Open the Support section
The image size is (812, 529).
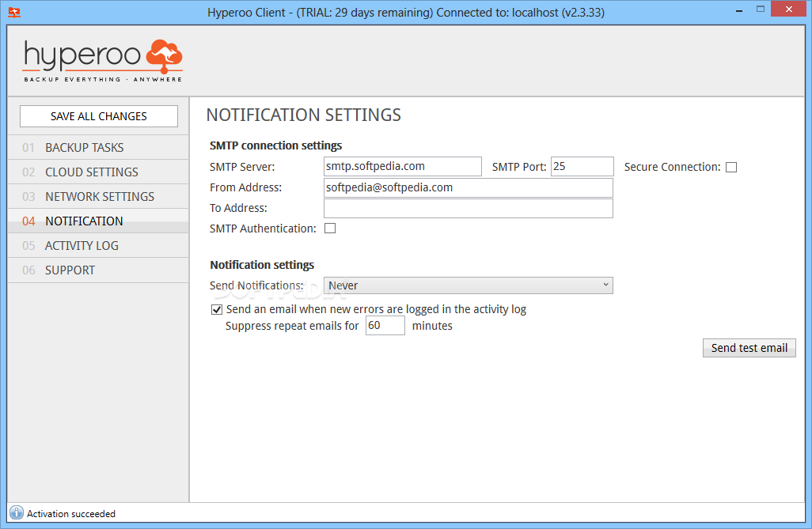tap(98, 270)
